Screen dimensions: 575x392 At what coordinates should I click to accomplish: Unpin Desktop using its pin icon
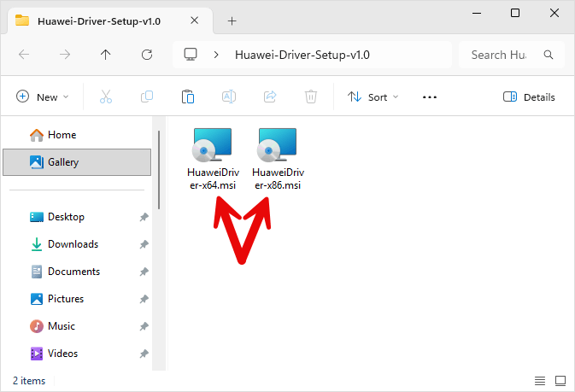click(144, 217)
